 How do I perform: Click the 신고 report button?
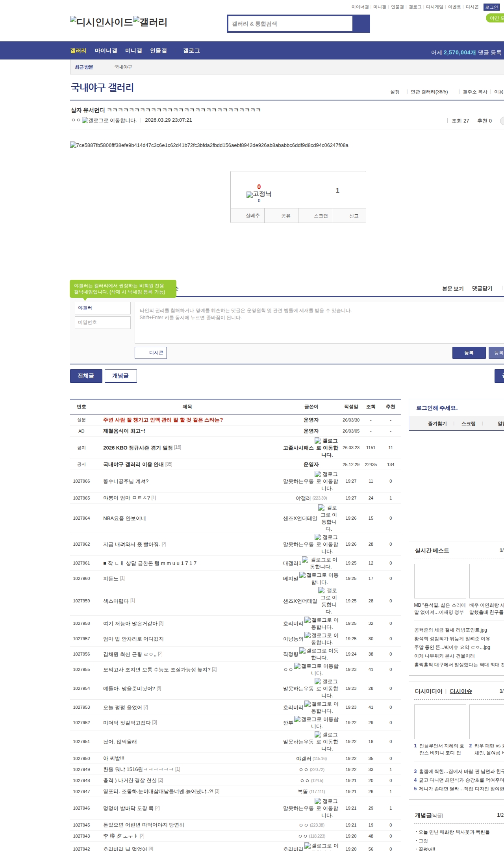click(354, 216)
